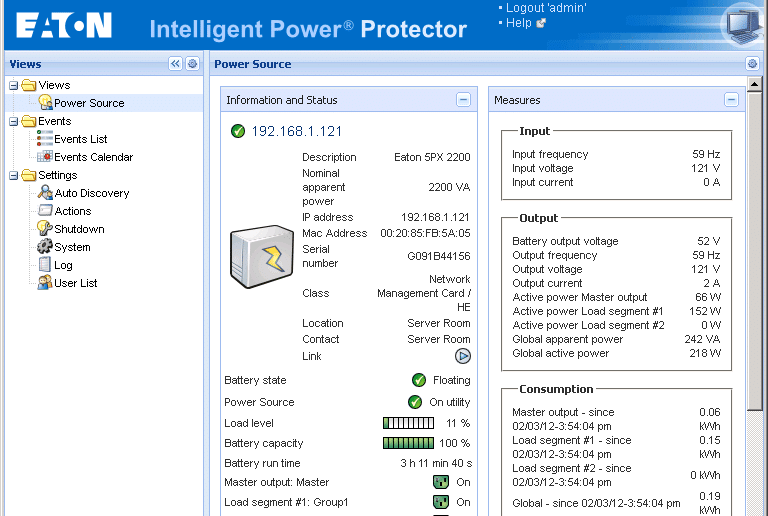Click the Views folder icon
This screenshot has height=516, width=768.
[x=29, y=85]
